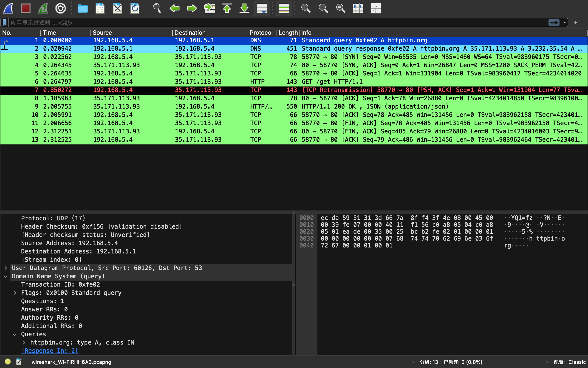The image size is (588, 368).
Task: Sort by Info column header
Action: [443, 33]
